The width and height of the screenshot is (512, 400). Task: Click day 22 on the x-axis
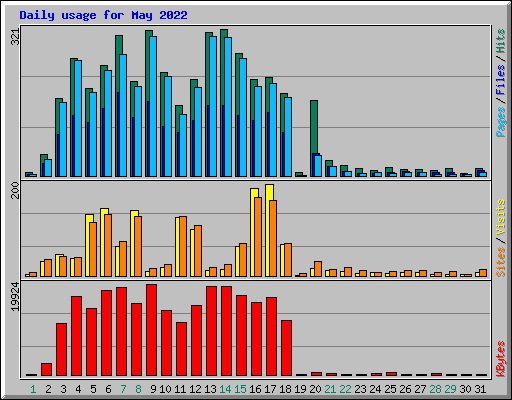tap(345, 389)
